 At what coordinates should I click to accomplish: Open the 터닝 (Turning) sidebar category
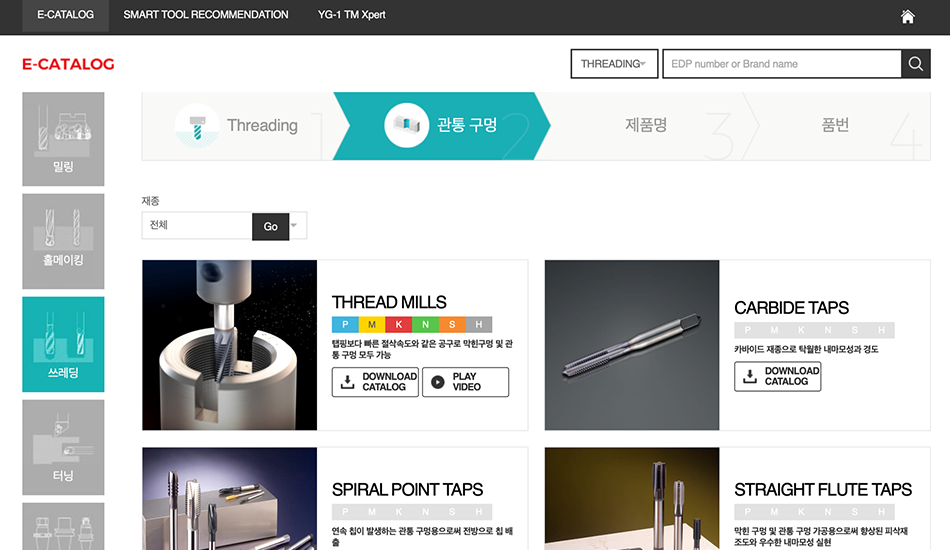63,447
